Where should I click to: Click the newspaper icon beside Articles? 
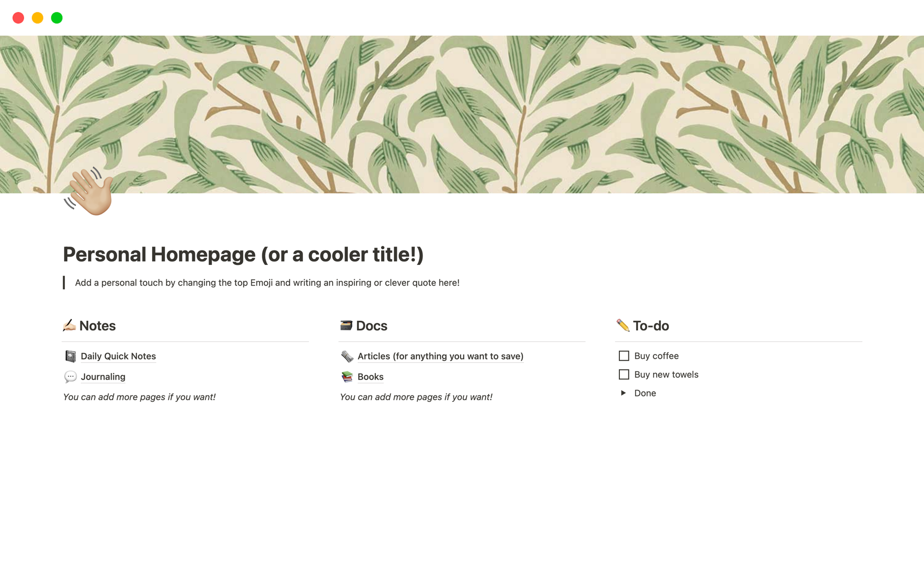pyautogui.click(x=347, y=356)
